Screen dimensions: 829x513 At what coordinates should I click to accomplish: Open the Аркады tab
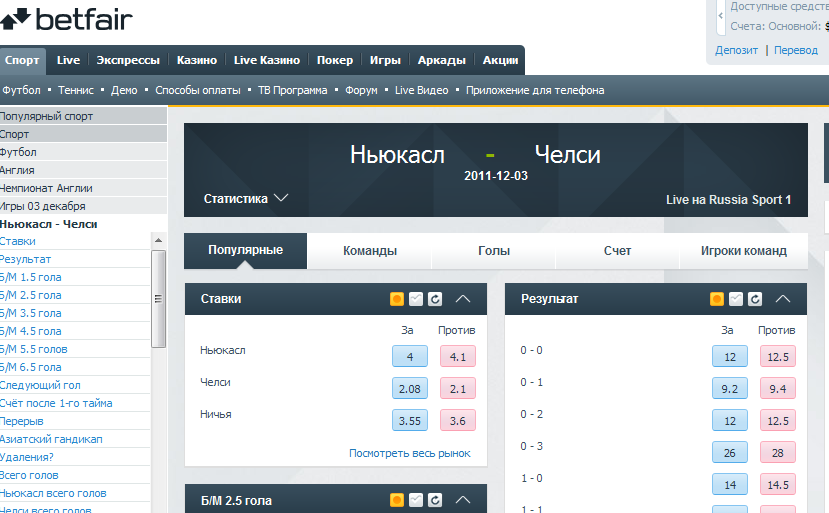tap(441, 60)
